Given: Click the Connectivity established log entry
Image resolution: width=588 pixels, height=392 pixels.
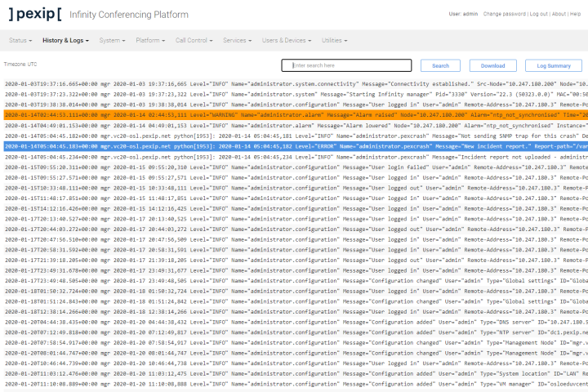Looking at the screenshot, I should (296, 84).
